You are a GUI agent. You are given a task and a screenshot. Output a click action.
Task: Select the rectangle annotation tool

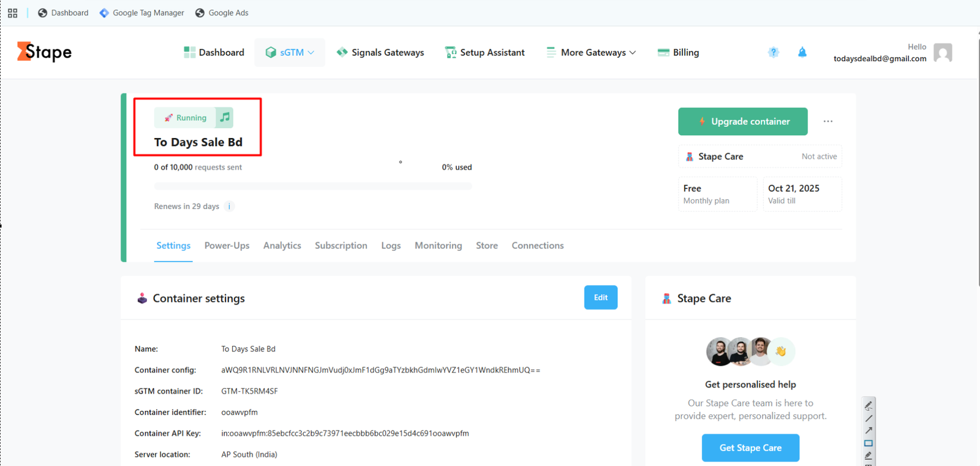coord(868,443)
